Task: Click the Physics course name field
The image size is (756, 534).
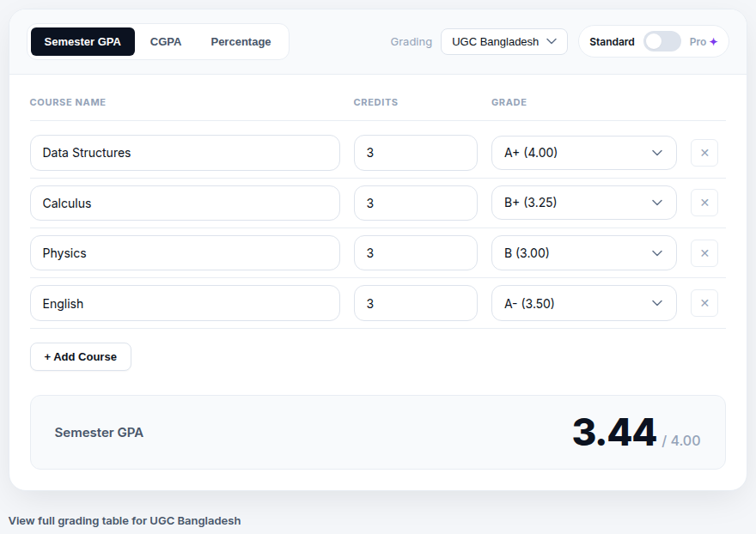Action: click(186, 253)
